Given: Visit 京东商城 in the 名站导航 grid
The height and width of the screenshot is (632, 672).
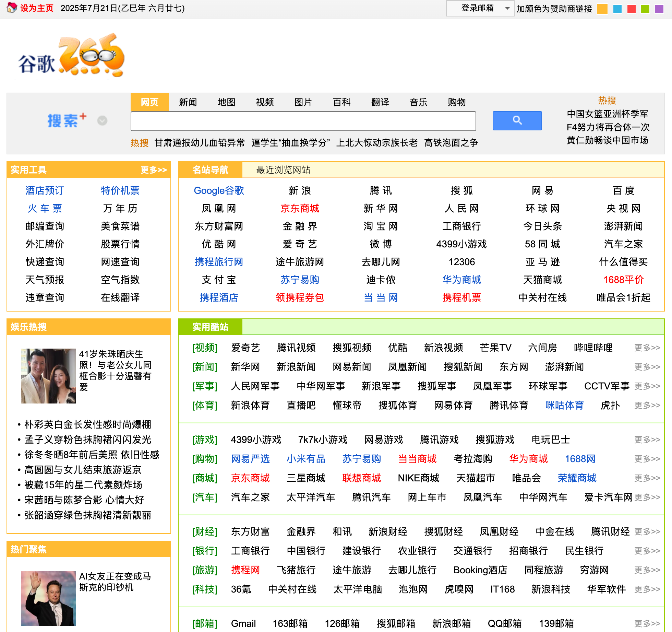Looking at the screenshot, I should [x=300, y=208].
